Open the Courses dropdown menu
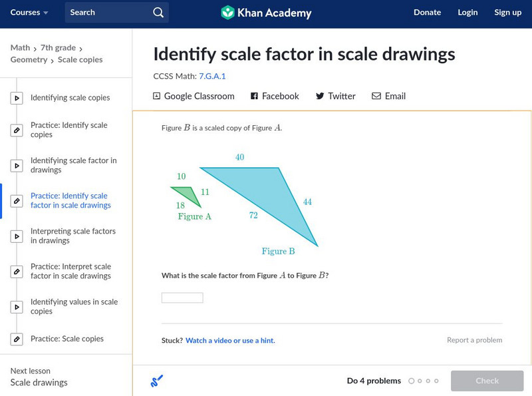Screen dimensions: 532x396 pyautogui.click(x=29, y=13)
